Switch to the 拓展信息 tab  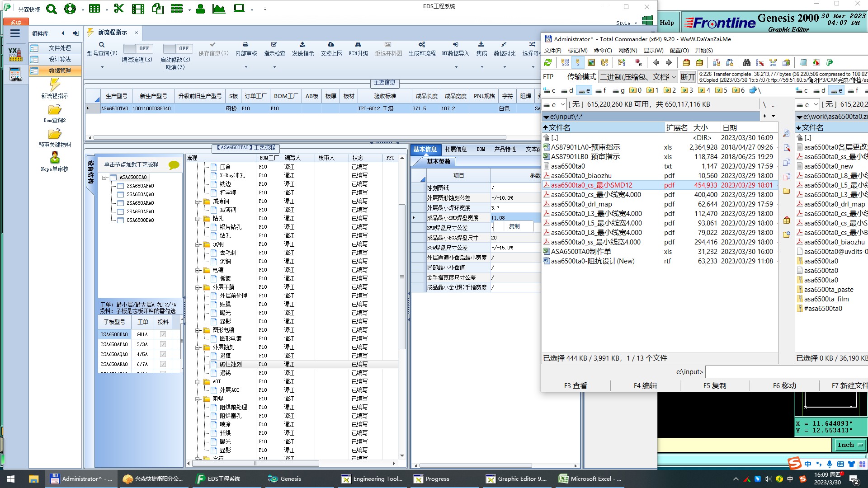[455, 149]
